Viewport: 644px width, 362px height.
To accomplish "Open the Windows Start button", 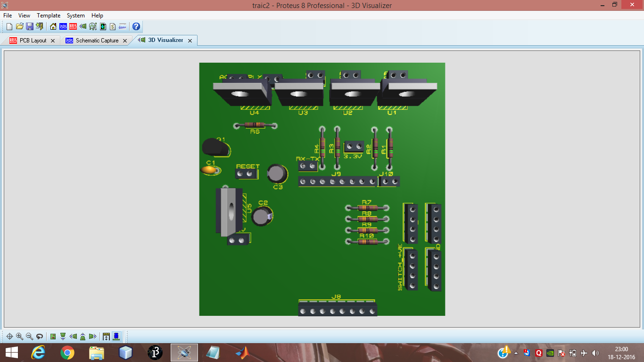I will (x=12, y=352).
